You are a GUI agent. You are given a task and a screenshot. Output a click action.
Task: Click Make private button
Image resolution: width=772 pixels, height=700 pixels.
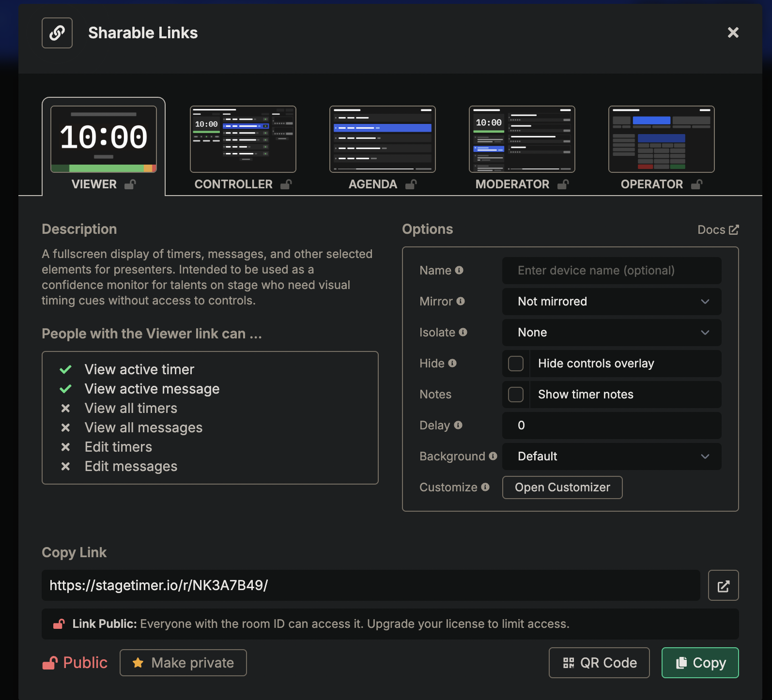(183, 663)
